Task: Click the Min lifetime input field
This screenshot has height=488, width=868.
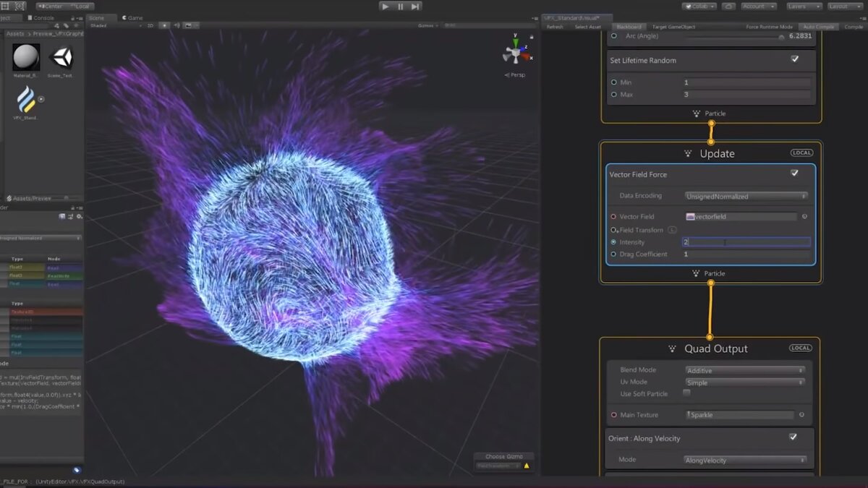Action: pyautogui.click(x=746, y=82)
